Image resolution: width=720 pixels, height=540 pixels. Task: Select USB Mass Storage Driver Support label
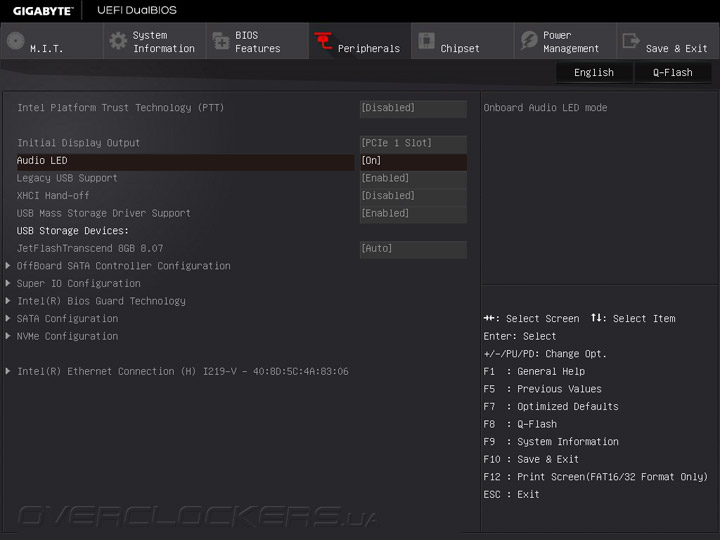103,214
